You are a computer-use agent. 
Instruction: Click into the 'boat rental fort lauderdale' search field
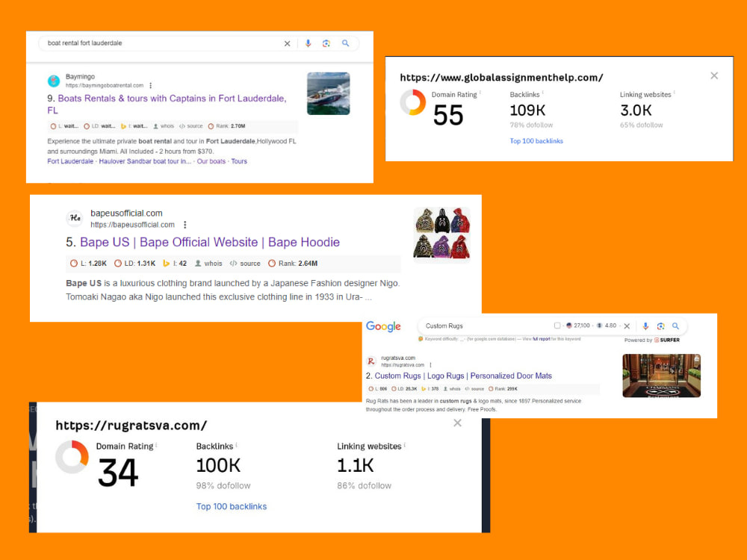[162, 43]
